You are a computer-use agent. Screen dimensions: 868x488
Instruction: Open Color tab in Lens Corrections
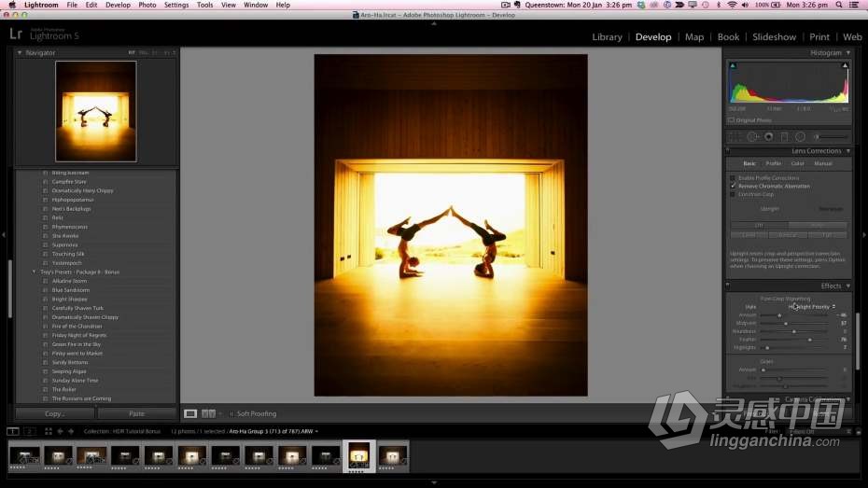[x=798, y=163]
